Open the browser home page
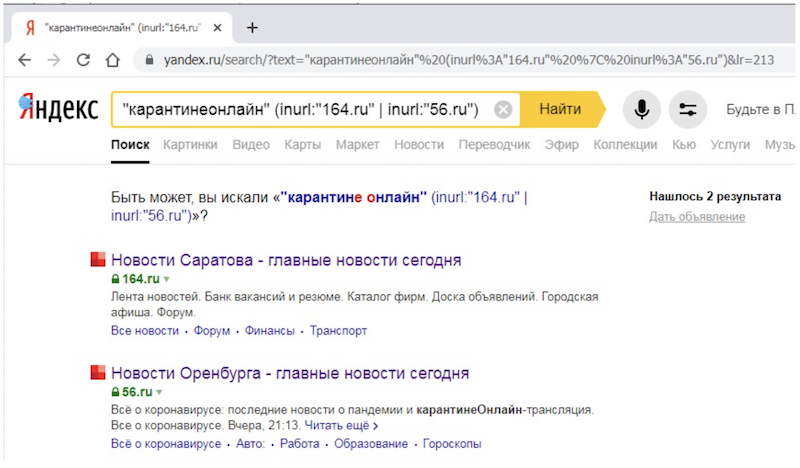800x468 pixels. click(x=113, y=60)
